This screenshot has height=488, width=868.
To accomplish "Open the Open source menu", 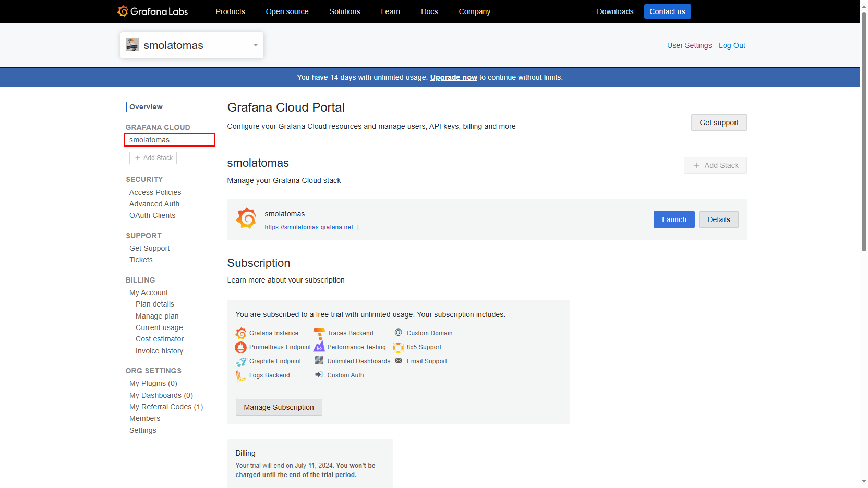I will tap(287, 11).
